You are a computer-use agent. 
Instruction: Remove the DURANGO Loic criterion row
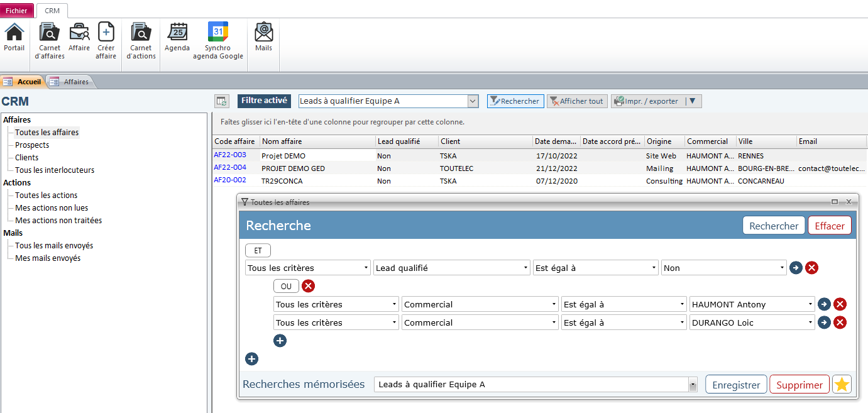(840, 322)
